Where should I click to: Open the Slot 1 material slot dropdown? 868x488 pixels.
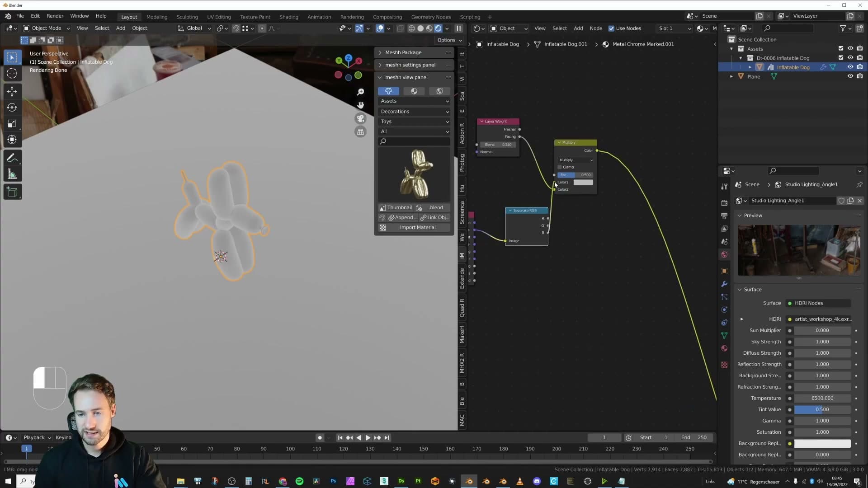(674, 28)
